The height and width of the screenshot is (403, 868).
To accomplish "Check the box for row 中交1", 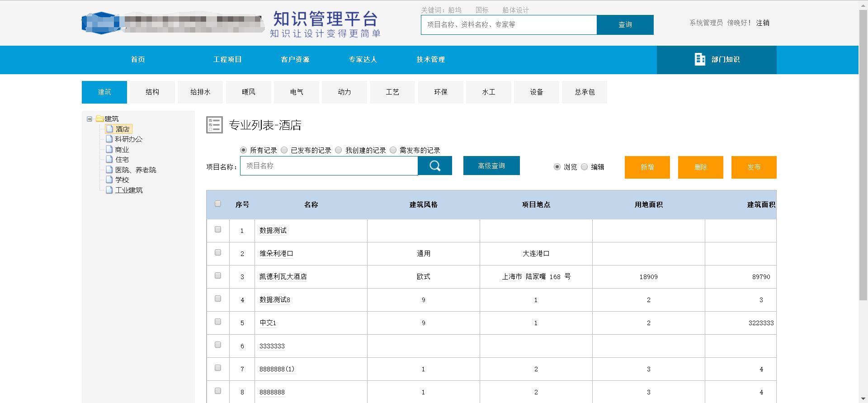I will tap(218, 322).
